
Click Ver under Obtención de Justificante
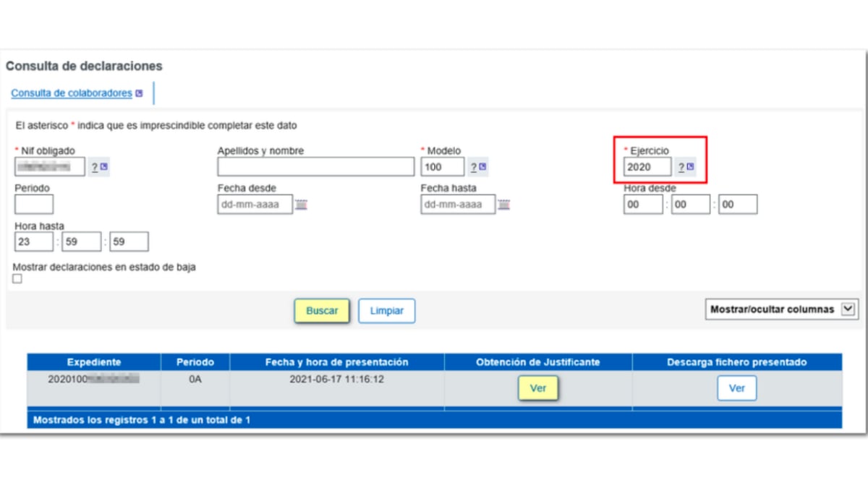[538, 388]
